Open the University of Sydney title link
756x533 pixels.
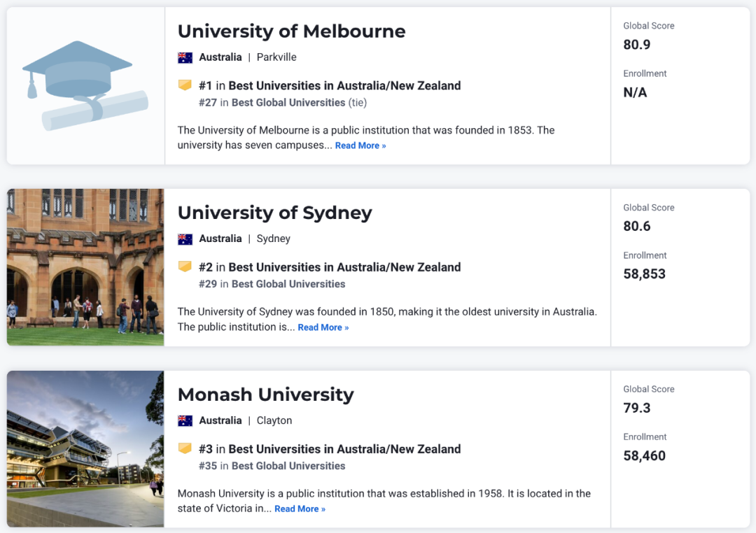click(x=275, y=213)
